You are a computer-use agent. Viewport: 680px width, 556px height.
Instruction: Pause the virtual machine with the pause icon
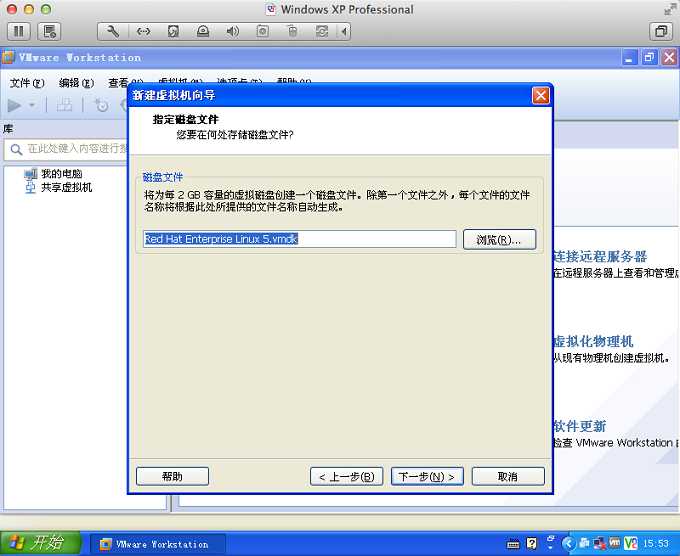click(x=19, y=31)
